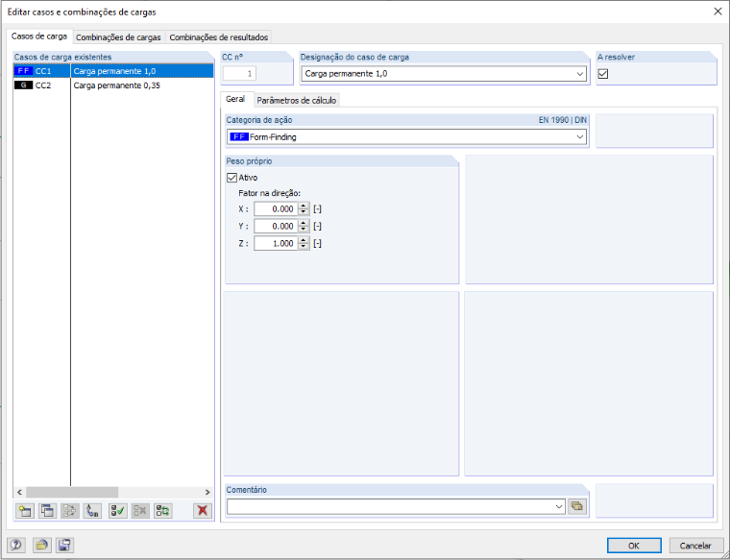Click the FF badge of CC1
Screen dimensions: 730x560
(23, 71)
